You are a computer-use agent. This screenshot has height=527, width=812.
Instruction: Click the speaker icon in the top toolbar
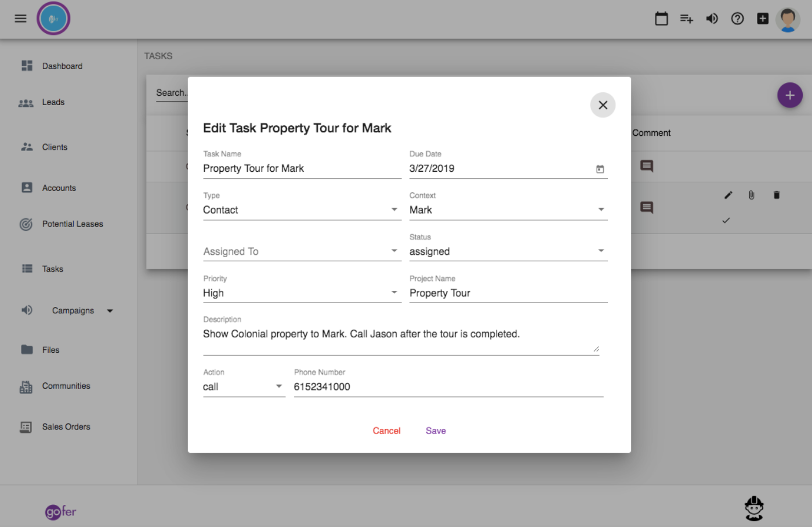pos(712,18)
